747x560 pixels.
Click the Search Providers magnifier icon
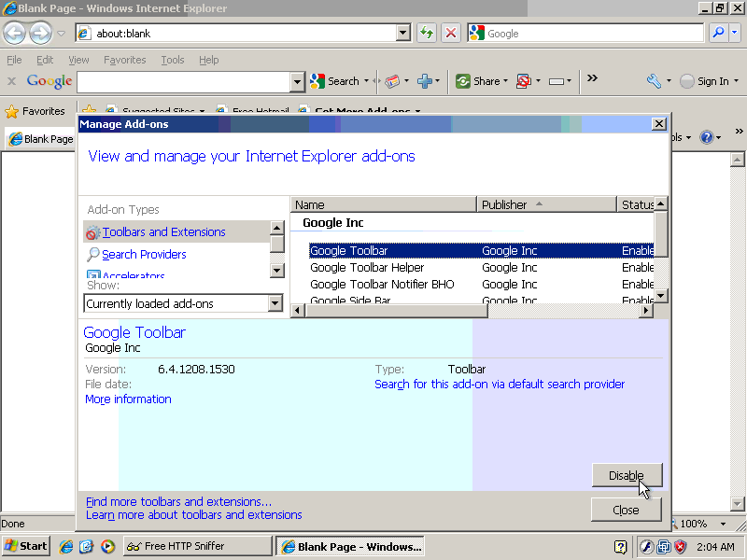pyautogui.click(x=92, y=254)
